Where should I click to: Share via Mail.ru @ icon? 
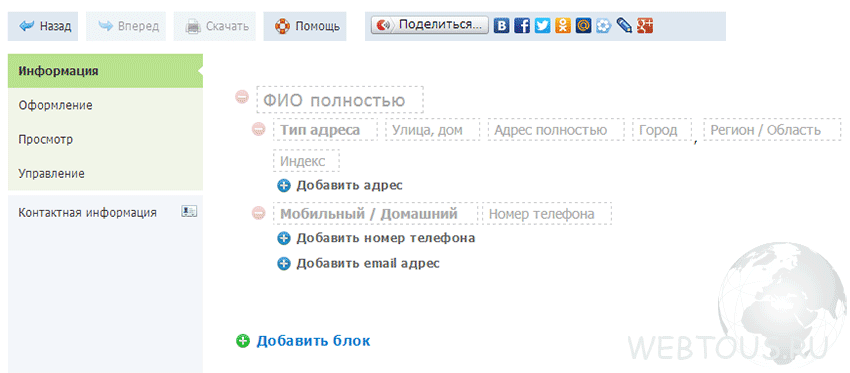point(584,26)
